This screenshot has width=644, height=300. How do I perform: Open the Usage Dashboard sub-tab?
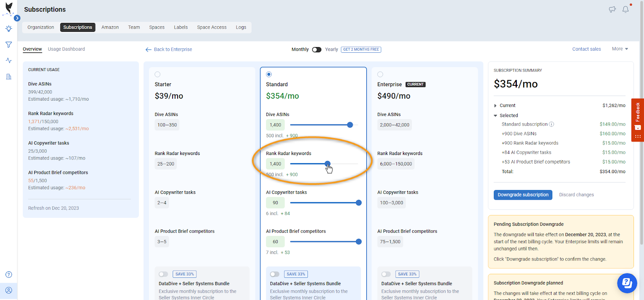pyautogui.click(x=66, y=49)
